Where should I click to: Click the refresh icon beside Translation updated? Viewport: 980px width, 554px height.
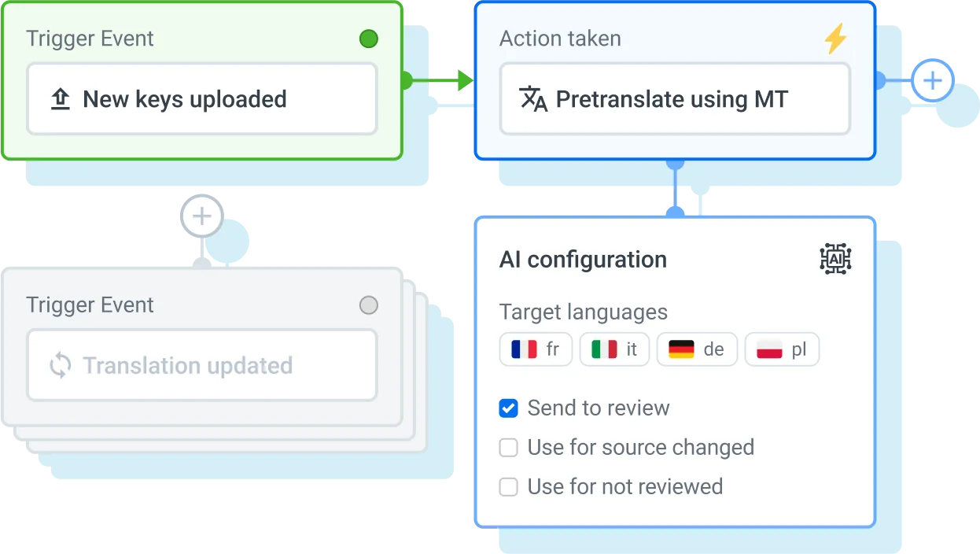tap(61, 366)
